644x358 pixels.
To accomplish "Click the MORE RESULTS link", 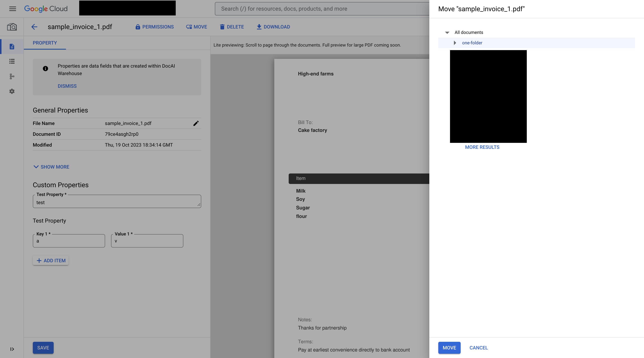I will tap(482, 147).
